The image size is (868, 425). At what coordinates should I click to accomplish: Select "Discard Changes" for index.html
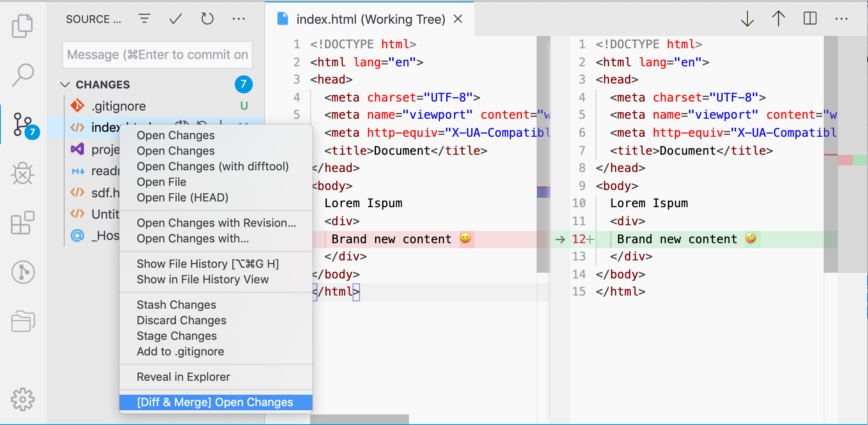coord(181,320)
